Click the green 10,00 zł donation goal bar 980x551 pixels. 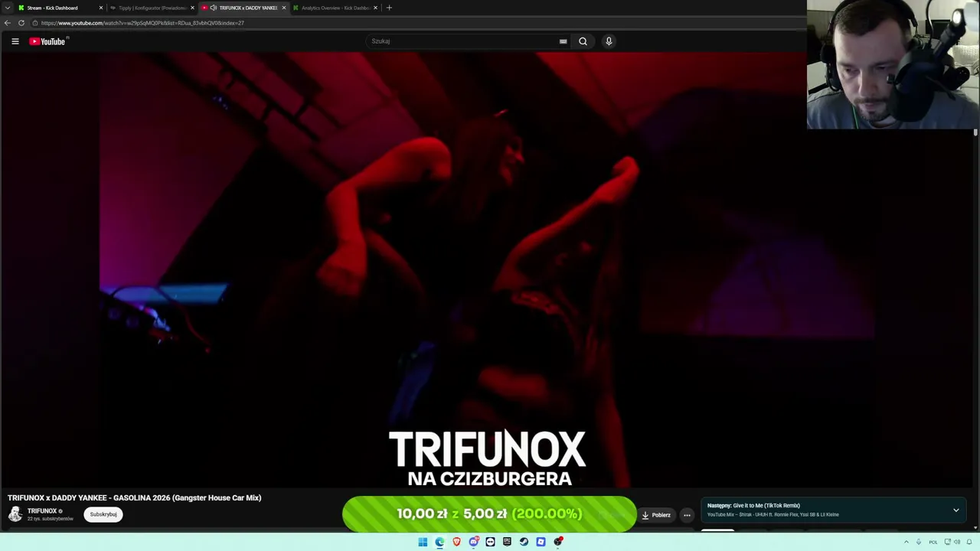489,514
